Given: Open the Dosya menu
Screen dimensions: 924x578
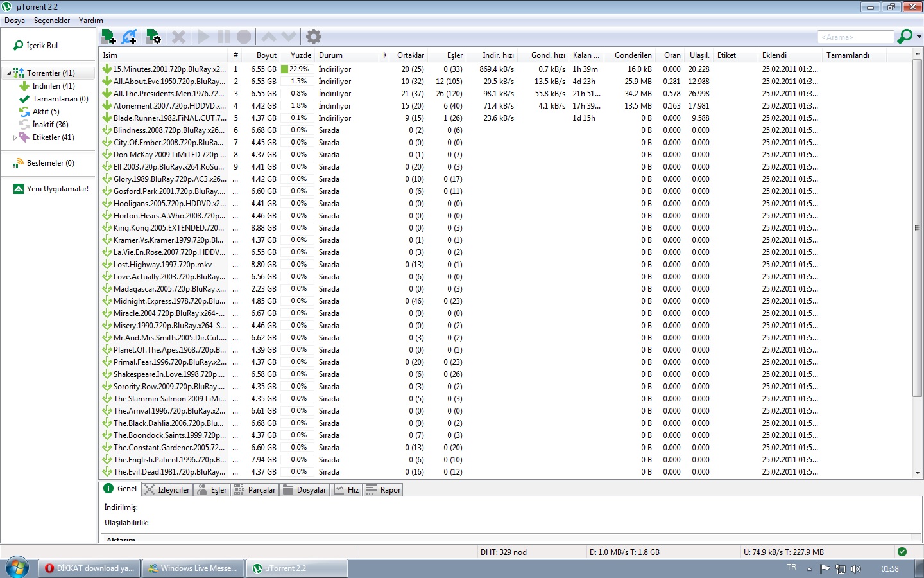Looking at the screenshot, I should [15, 20].
